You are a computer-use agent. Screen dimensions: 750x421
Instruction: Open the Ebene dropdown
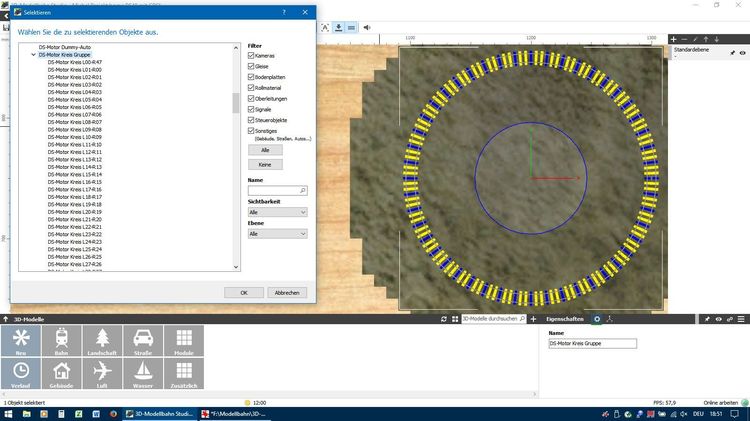(x=277, y=233)
